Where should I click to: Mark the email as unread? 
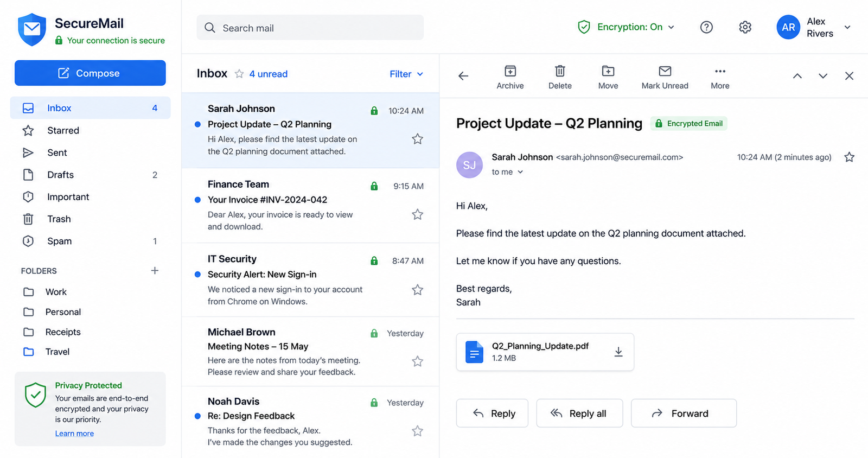[665, 78]
